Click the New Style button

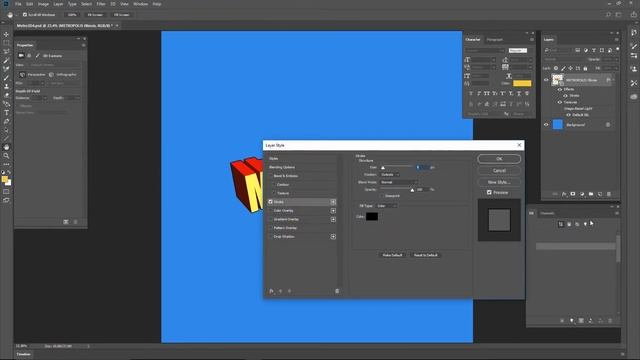pos(499,182)
